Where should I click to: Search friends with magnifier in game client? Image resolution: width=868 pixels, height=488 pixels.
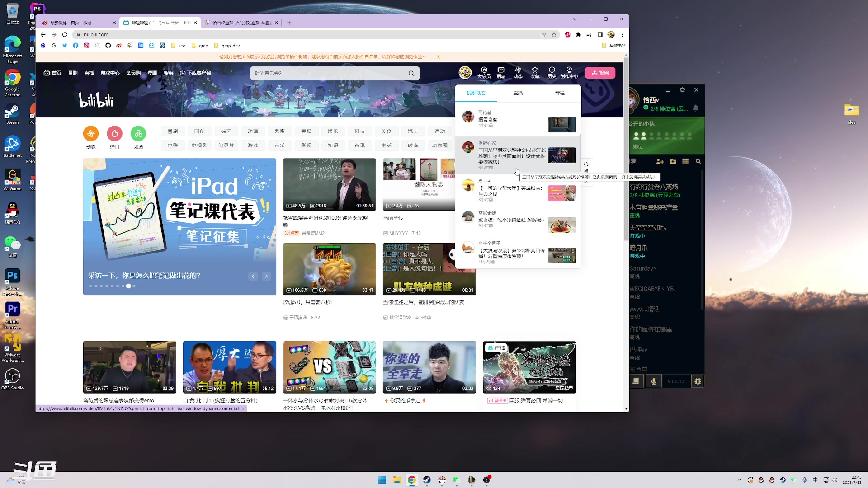coord(698,161)
